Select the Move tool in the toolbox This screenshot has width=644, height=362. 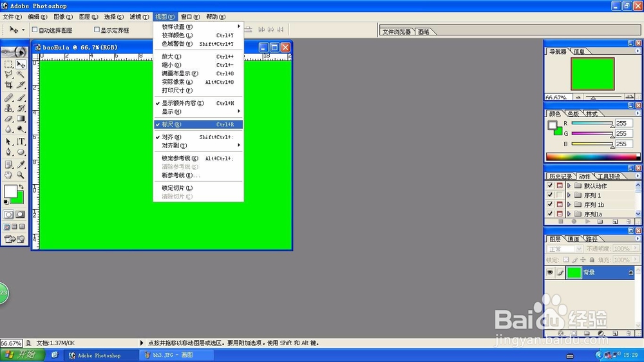[21, 64]
